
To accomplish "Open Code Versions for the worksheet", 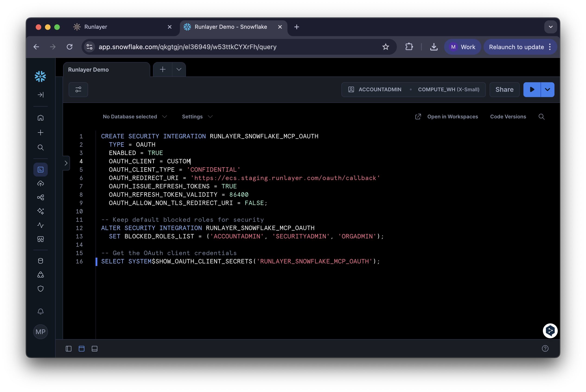I will [508, 117].
